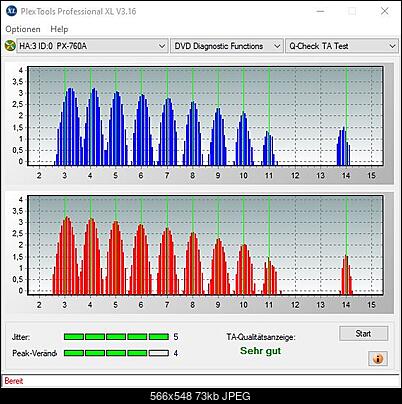Minimize the PlexTools window
This screenshot has width=402, height=404.
320,11
